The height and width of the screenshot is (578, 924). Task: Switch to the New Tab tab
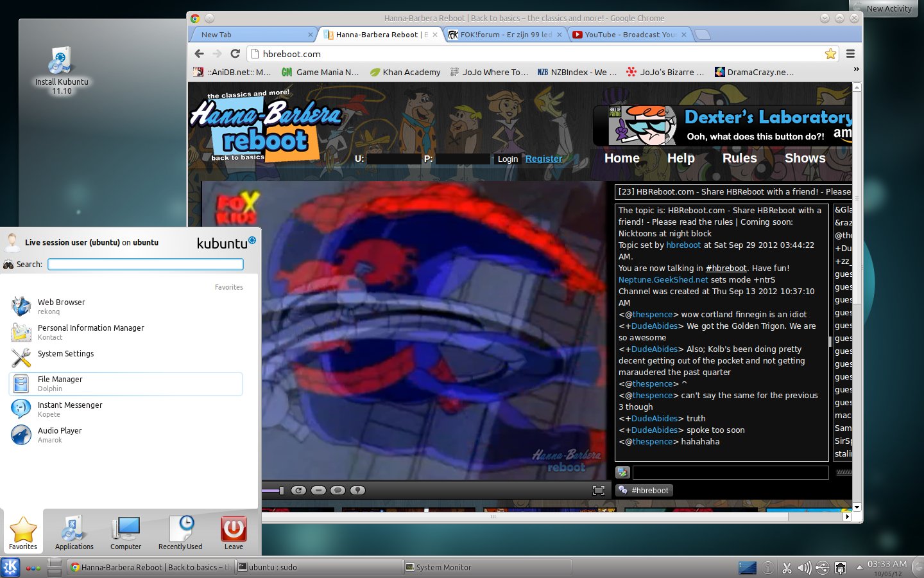click(253, 35)
